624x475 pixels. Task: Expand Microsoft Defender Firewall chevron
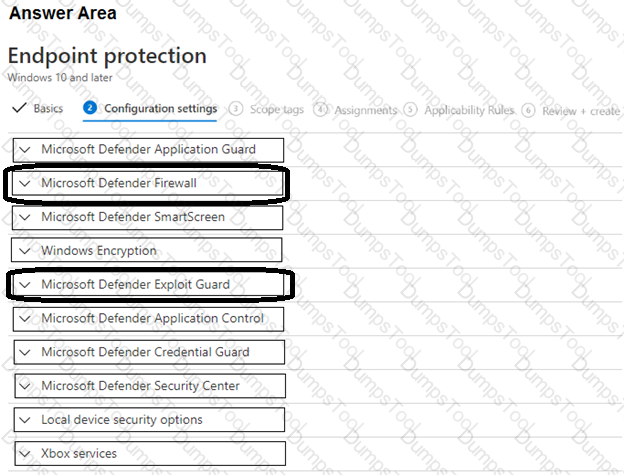(25, 183)
